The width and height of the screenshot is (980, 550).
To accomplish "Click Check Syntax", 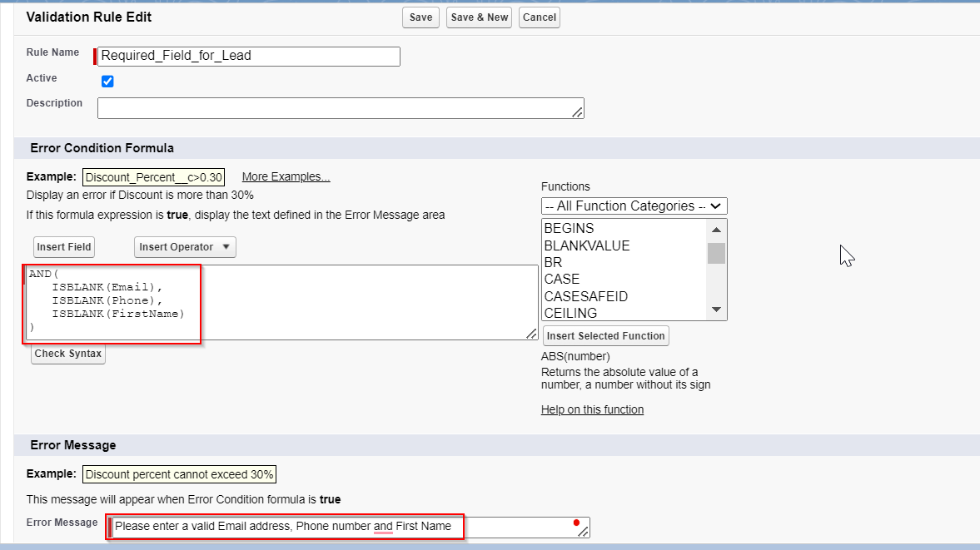I will click(67, 354).
